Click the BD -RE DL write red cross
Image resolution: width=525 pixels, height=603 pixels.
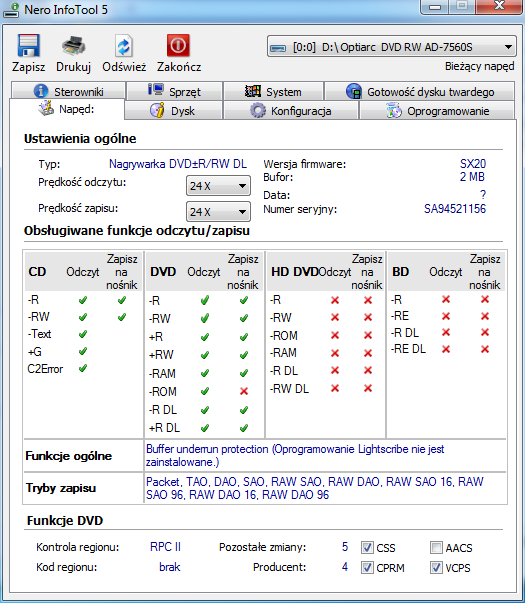point(485,349)
